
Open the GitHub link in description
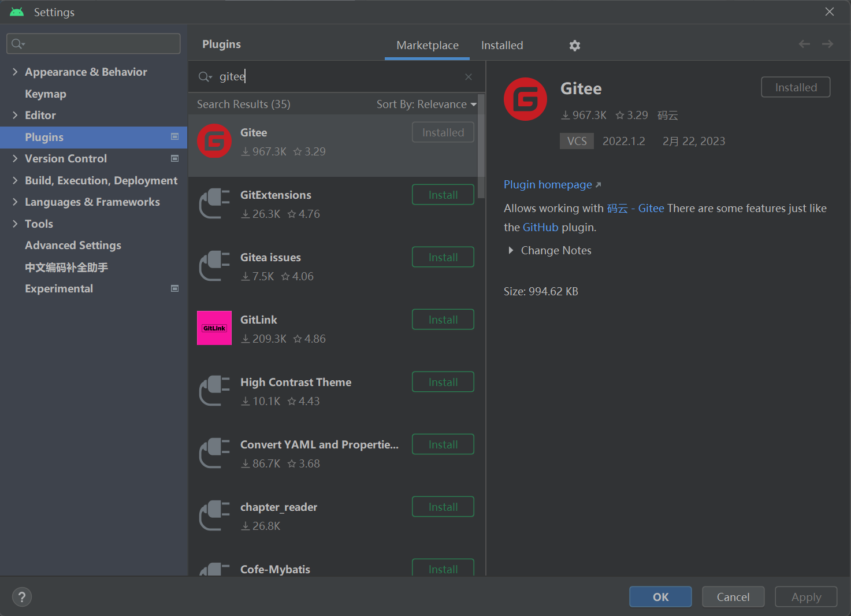click(540, 227)
